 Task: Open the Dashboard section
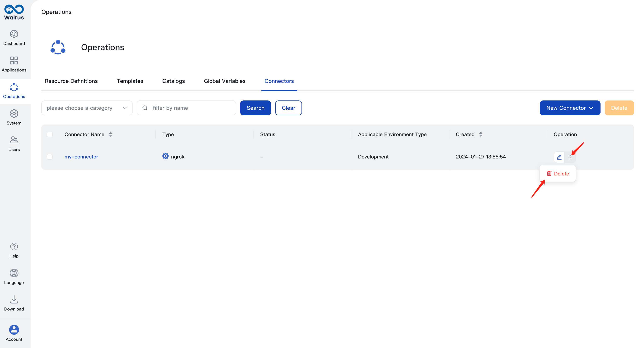point(14,37)
